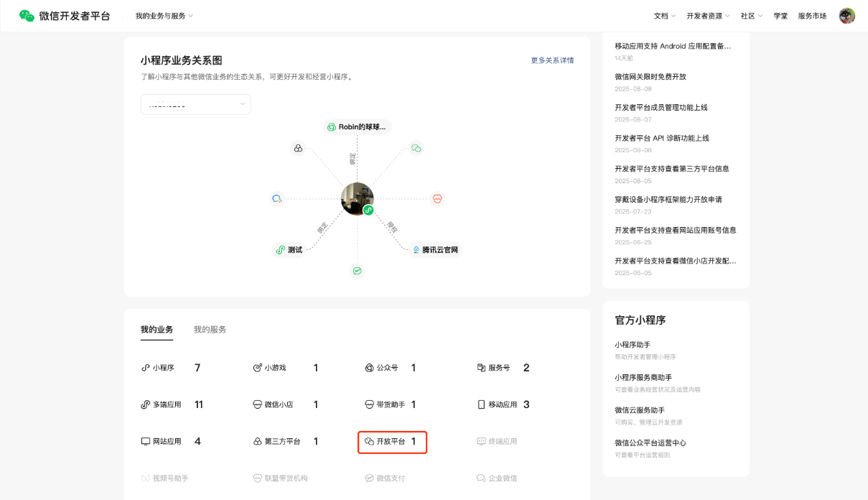Click the open platform node in relationship graph

coord(416,148)
